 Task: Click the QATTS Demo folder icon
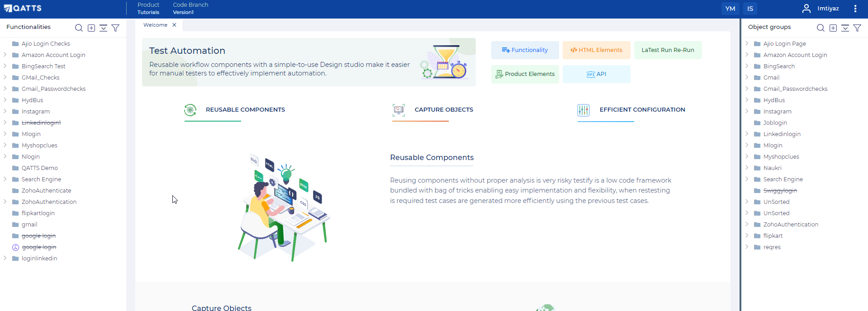pos(15,168)
